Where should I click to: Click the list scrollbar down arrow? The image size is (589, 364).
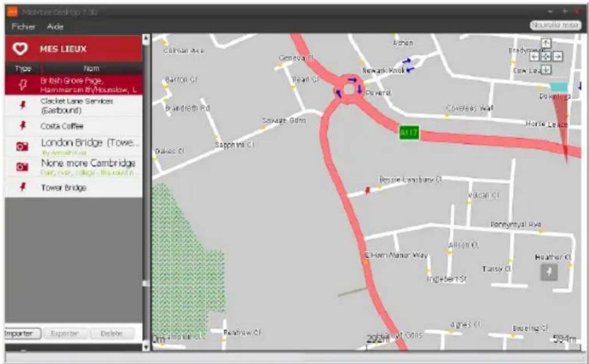(146, 347)
